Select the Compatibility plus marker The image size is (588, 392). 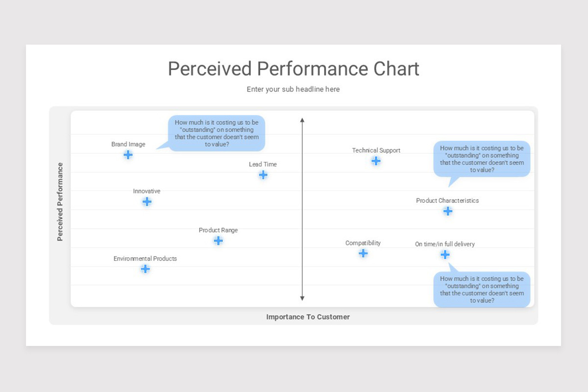click(x=363, y=253)
